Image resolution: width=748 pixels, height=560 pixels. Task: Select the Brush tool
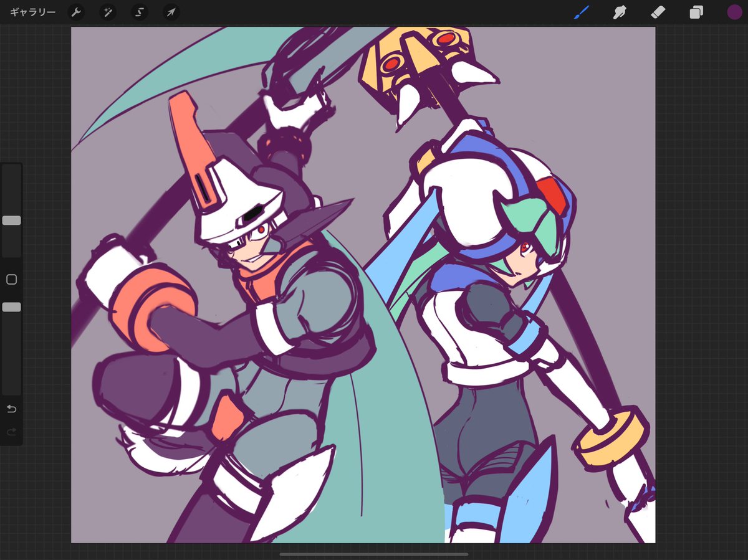click(582, 12)
